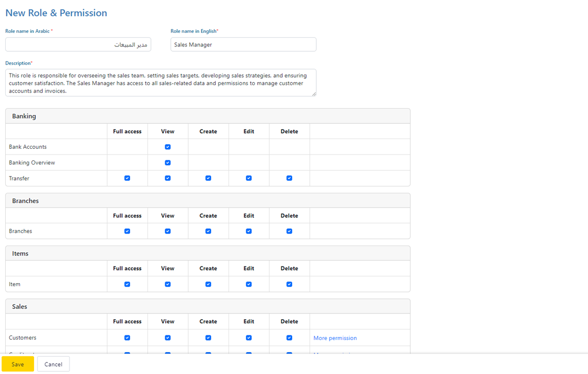Uncheck Create permission for Transfer
Image resolution: width=588 pixels, height=374 pixels.
click(208, 178)
